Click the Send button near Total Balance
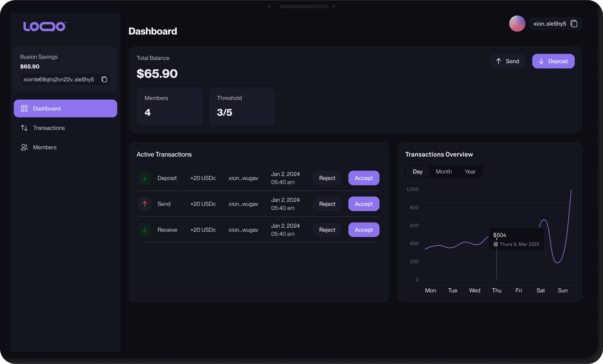Image resolution: width=603 pixels, height=364 pixels. (x=508, y=61)
